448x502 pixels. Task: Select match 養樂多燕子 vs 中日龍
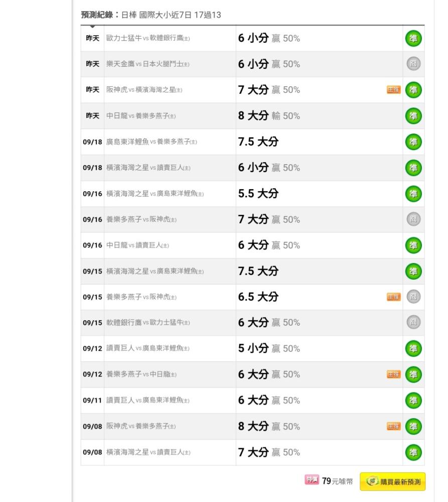(x=141, y=374)
